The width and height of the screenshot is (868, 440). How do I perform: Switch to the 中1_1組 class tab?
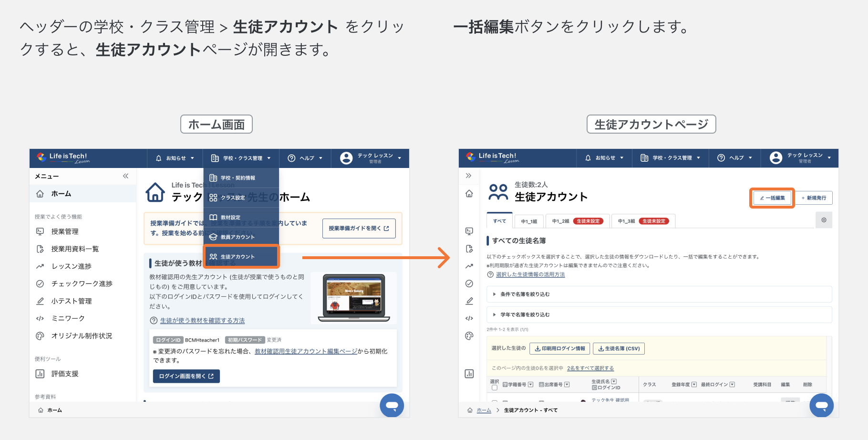click(x=529, y=221)
